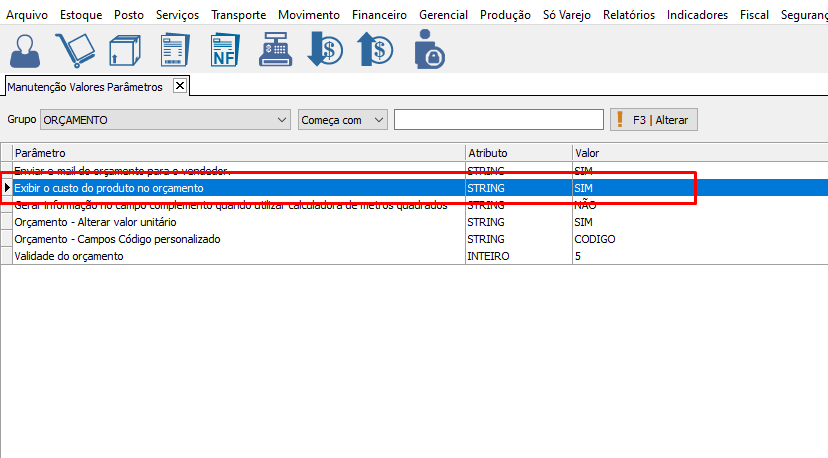The height and width of the screenshot is (458, 828).
Task: Close the Manutenção Valores Parâmetros tab
Action: pos(180,86)
